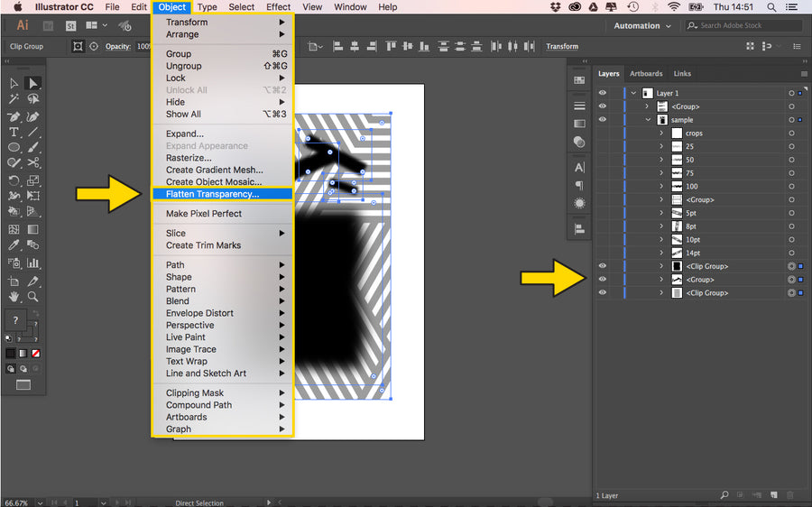The height and width of the screenshot is (507, 812).
Task: Choose the Eyedropper tool
Action: (x=14, y=245)
